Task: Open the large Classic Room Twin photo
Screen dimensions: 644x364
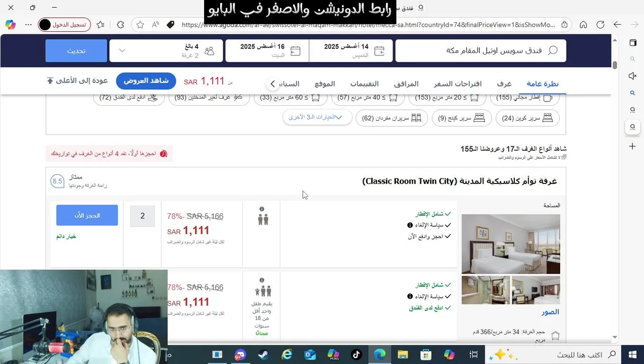Action: pos(511,244)
